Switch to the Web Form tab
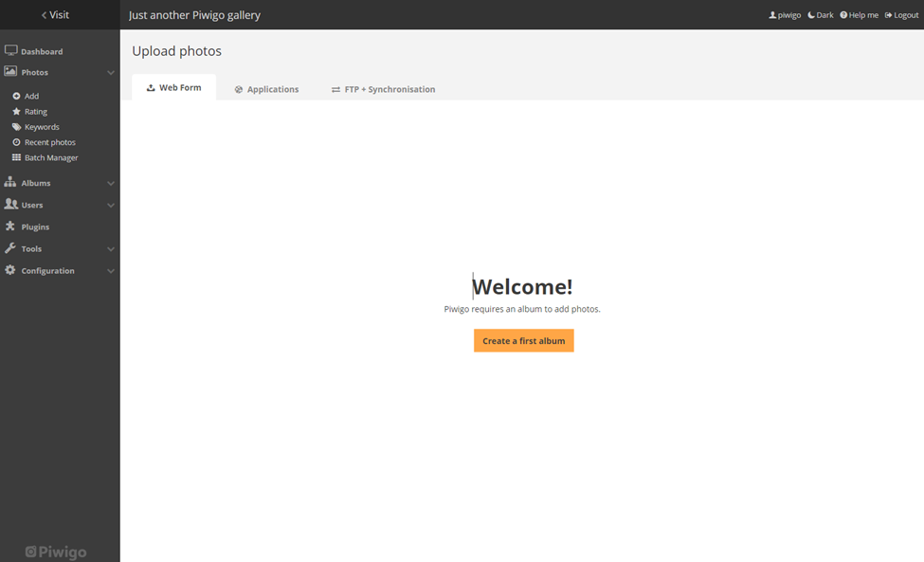 tap(173, 87)
